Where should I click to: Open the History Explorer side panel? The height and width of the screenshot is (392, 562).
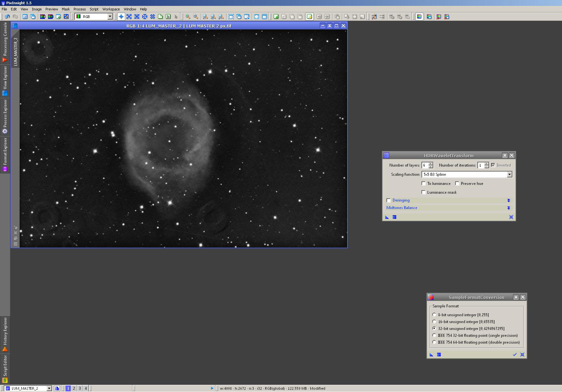tap(5, 335)
